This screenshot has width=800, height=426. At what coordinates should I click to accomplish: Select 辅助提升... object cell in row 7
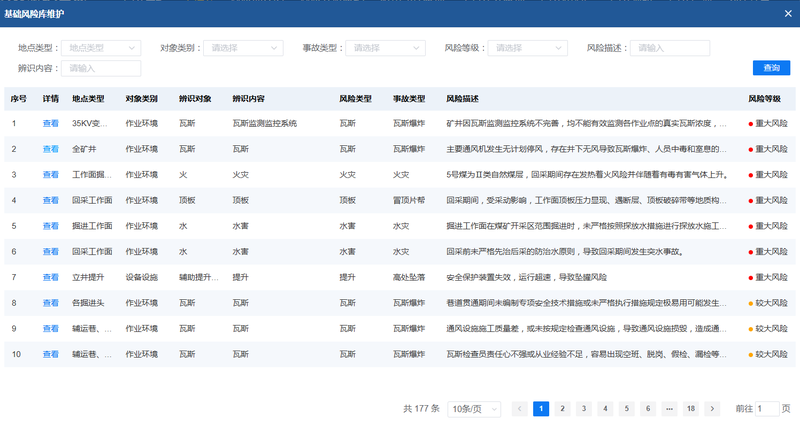click(198, 278)
